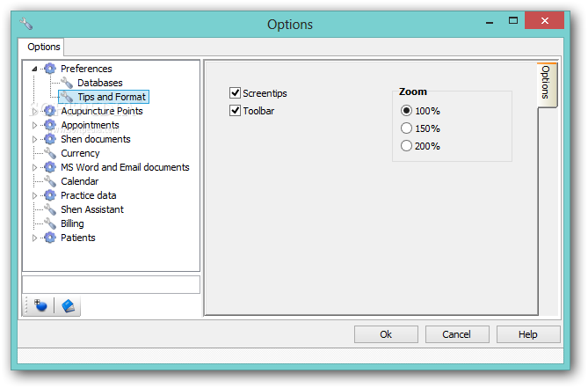Click the Shen Assistant wrench icon
The height and width of the screenshot is (388, 588).
[x=50, y=209]
